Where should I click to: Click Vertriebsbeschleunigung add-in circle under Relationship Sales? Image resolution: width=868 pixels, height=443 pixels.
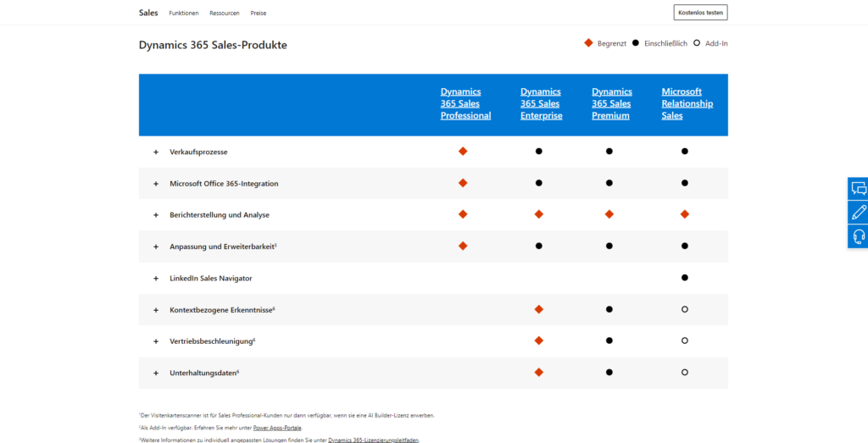click(685, 341)
